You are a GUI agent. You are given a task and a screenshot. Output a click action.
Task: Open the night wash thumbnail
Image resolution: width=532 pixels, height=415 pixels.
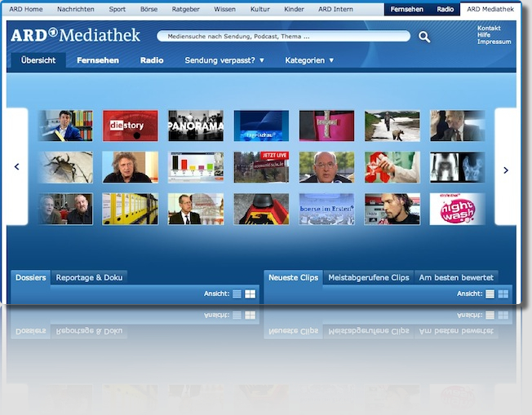458,209
